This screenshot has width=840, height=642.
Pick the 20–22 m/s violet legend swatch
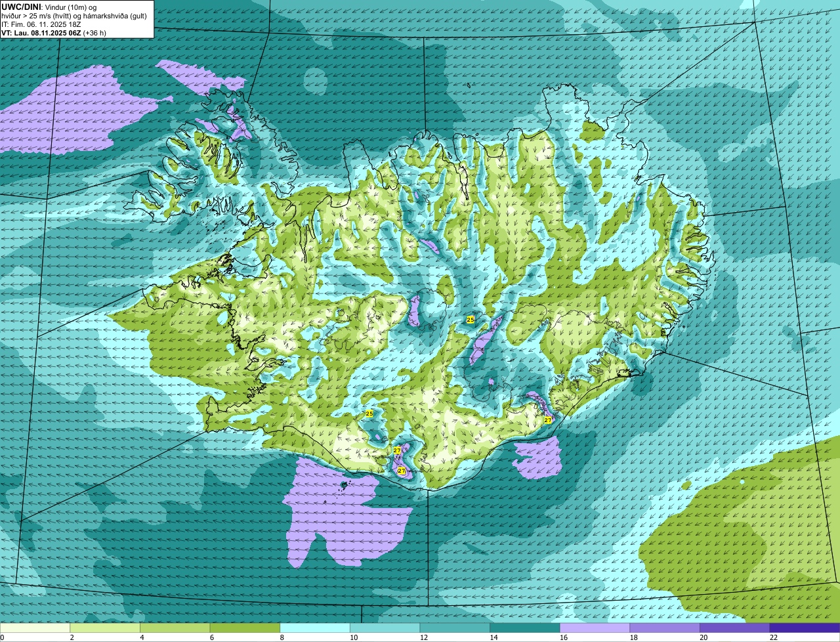734,628
